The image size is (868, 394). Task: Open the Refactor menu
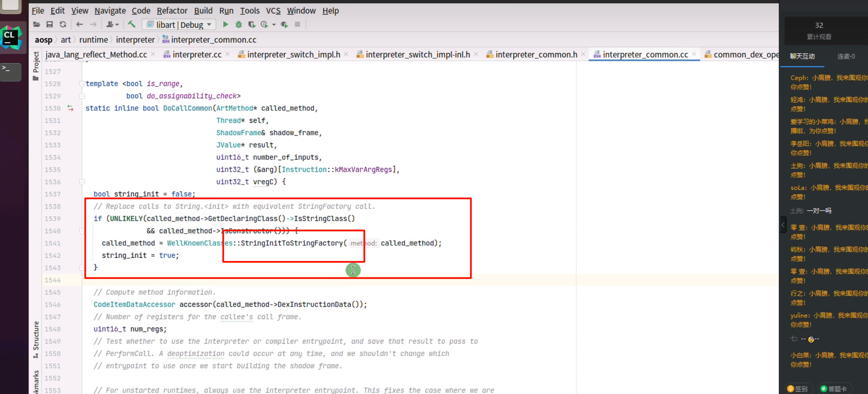click(x=172, y=11)
